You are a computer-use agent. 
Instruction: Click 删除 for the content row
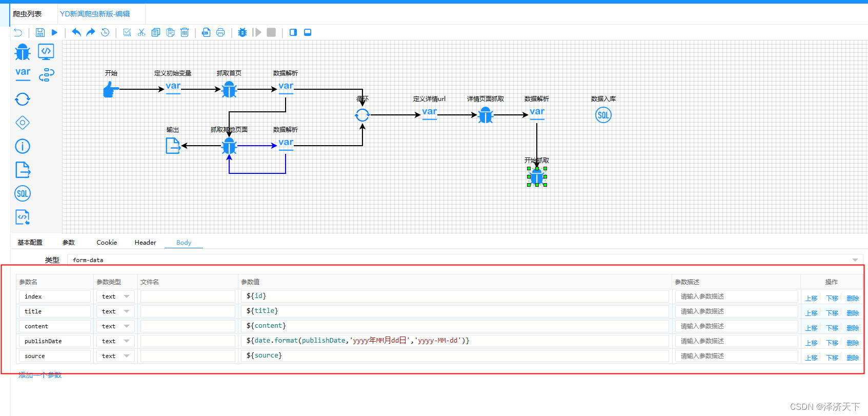tap(853, 328)
